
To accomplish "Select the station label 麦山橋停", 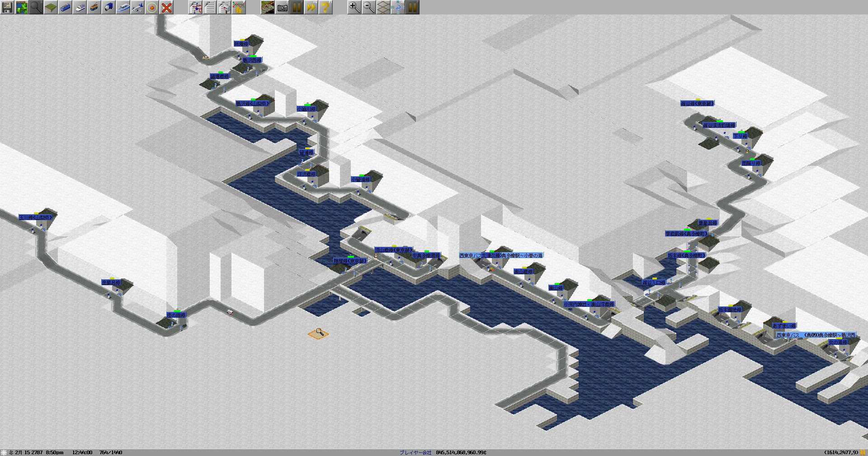I will tap(523, 272).
